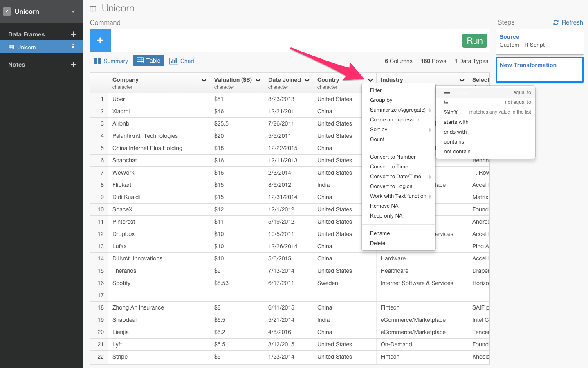Select Create an expression menu item

point(399,120)
